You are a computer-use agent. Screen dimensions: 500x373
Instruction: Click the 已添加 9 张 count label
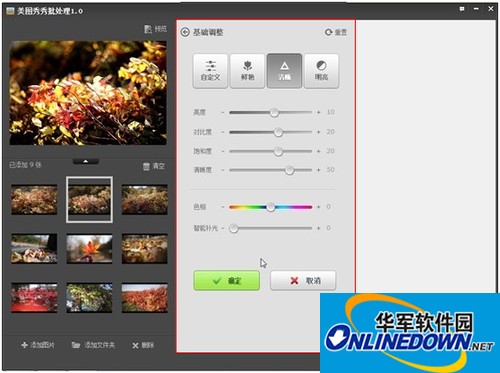tap(25, 165)
